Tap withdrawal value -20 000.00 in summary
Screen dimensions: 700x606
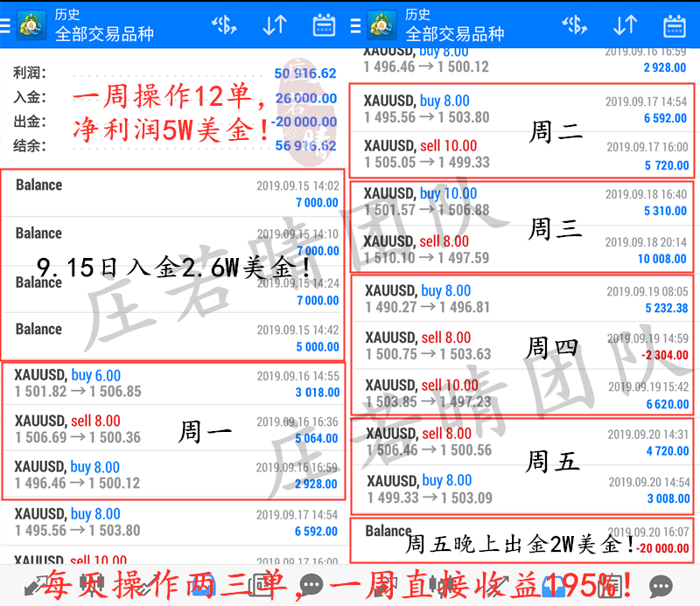(304, 122)
